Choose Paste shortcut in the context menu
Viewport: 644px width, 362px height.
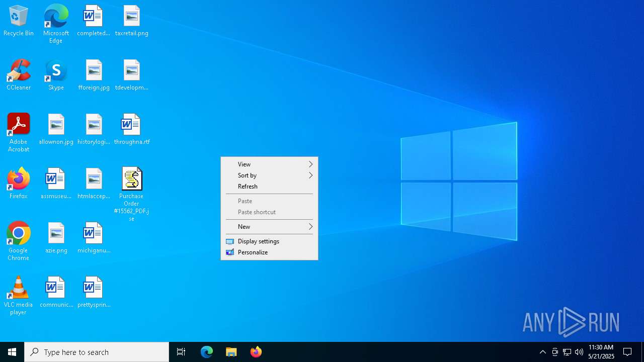click(269, 212)
